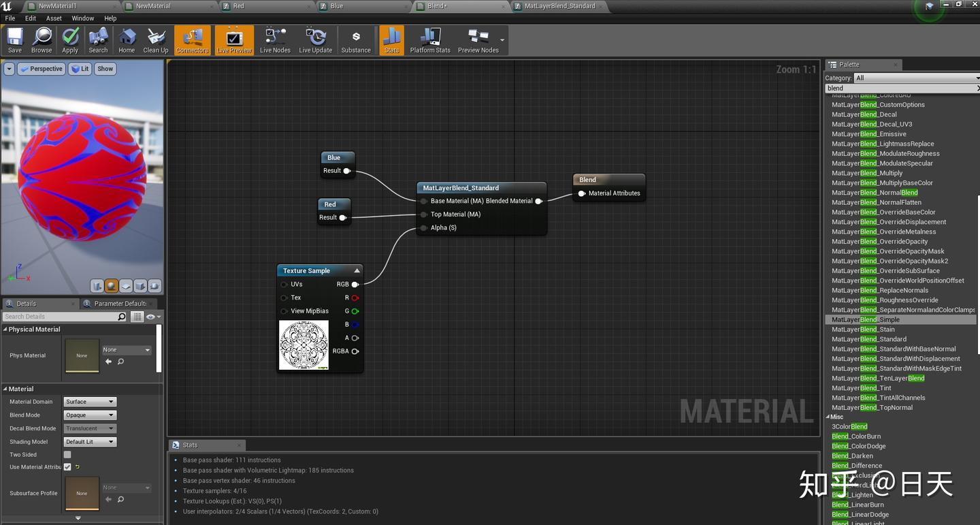Open the Asset menu
The height and width of the screenshot is (525, 980).
[x=54, y=18]
